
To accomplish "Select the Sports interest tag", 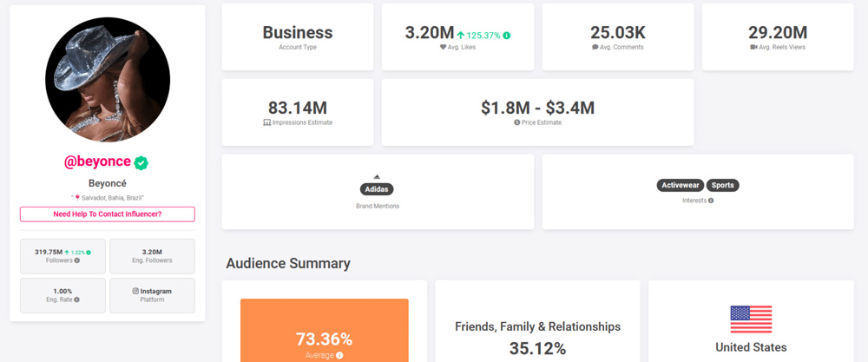I will [722, 185].
